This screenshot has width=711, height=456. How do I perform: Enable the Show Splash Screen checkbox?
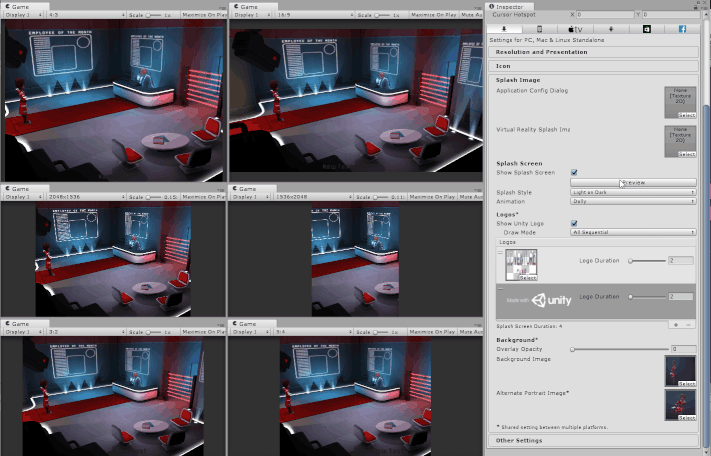coord(574,172)
